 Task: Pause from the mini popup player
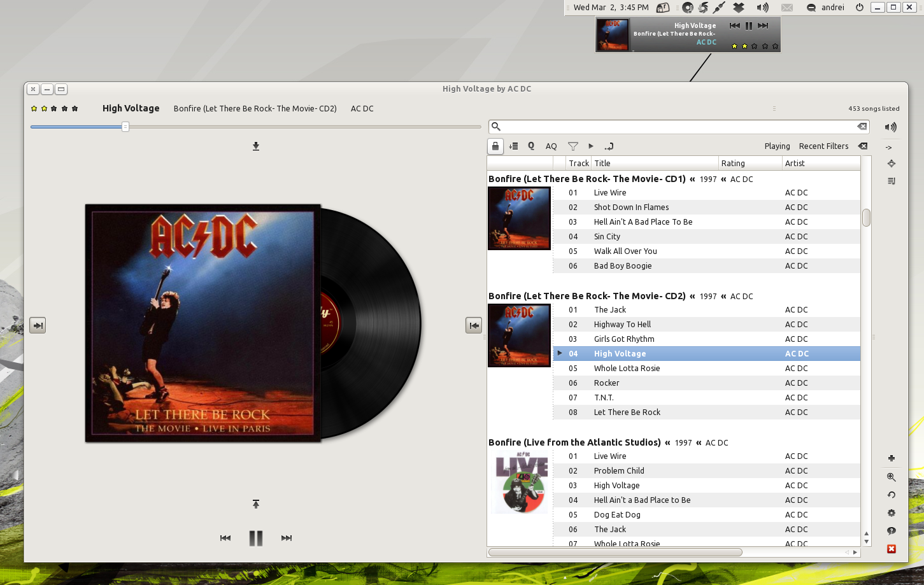pos(749,26)
